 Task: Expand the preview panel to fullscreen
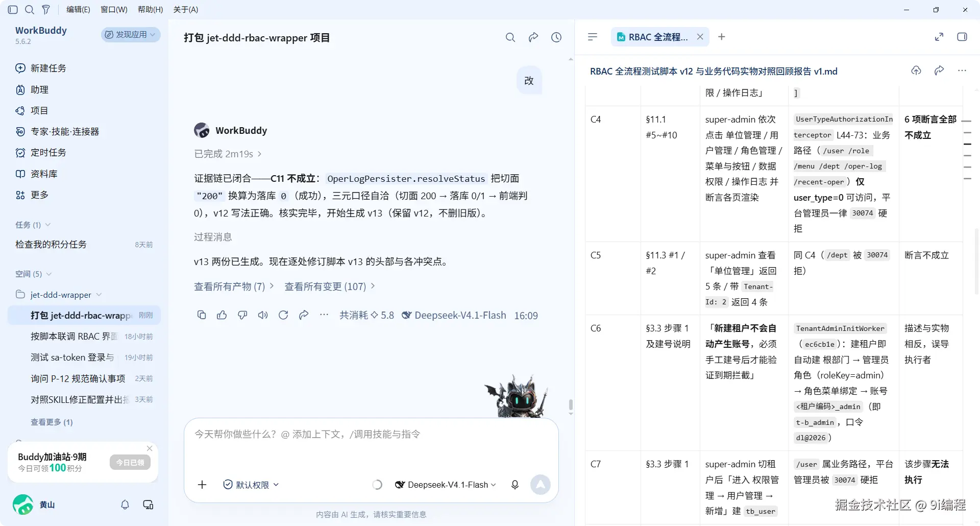tap(939, 37)
